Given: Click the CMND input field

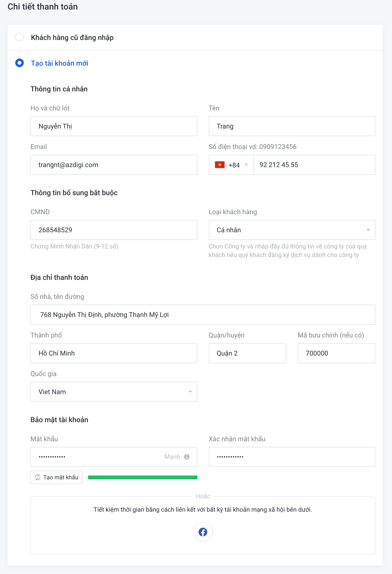Looking at the screenshot, I should click(x=114, y=230).
